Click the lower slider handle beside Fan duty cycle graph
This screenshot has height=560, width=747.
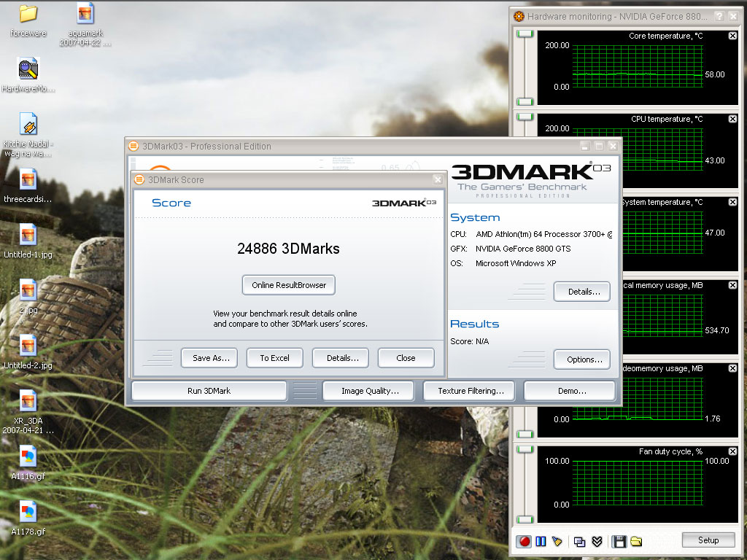coord(525,519)
